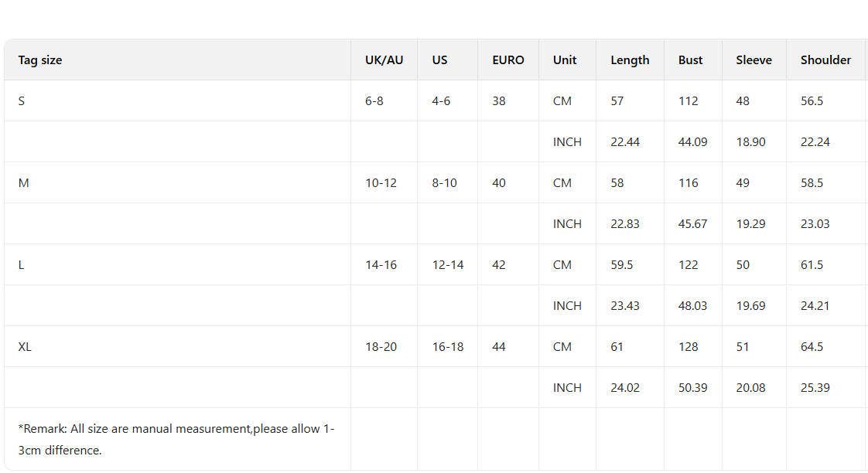The width and height of the screenshot is (868, 473).
Task: Click the UK/AU size 14-16 cell
Action: pyautogui.click(x=381, y=265)
